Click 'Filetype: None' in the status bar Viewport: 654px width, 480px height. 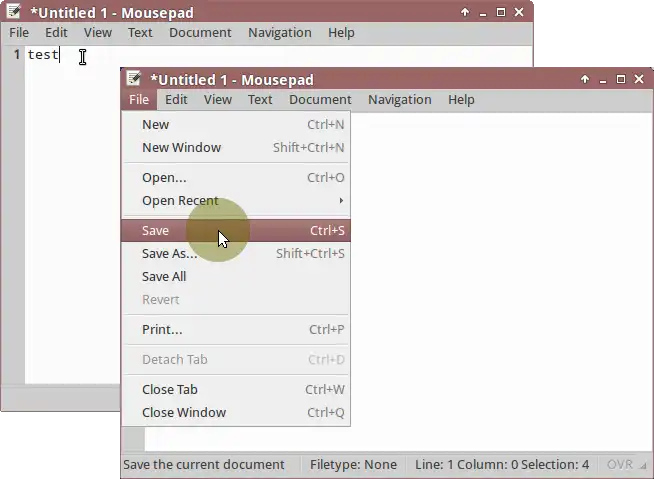click(353, 465)
